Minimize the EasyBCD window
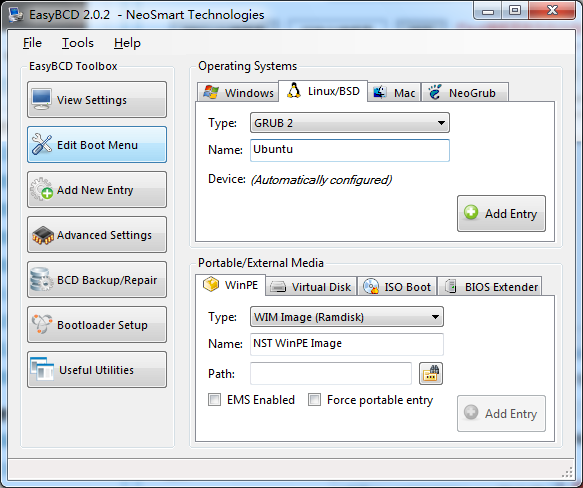583x488 pixels. pos(487,11)
